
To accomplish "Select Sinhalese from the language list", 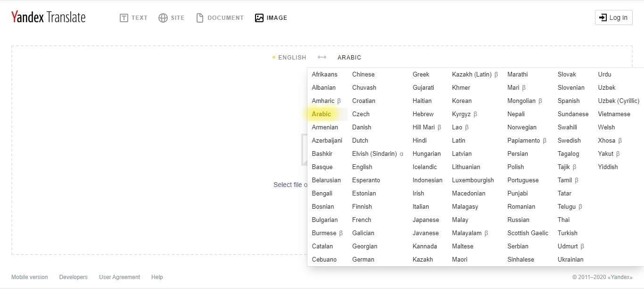I will tap(521, 259).
